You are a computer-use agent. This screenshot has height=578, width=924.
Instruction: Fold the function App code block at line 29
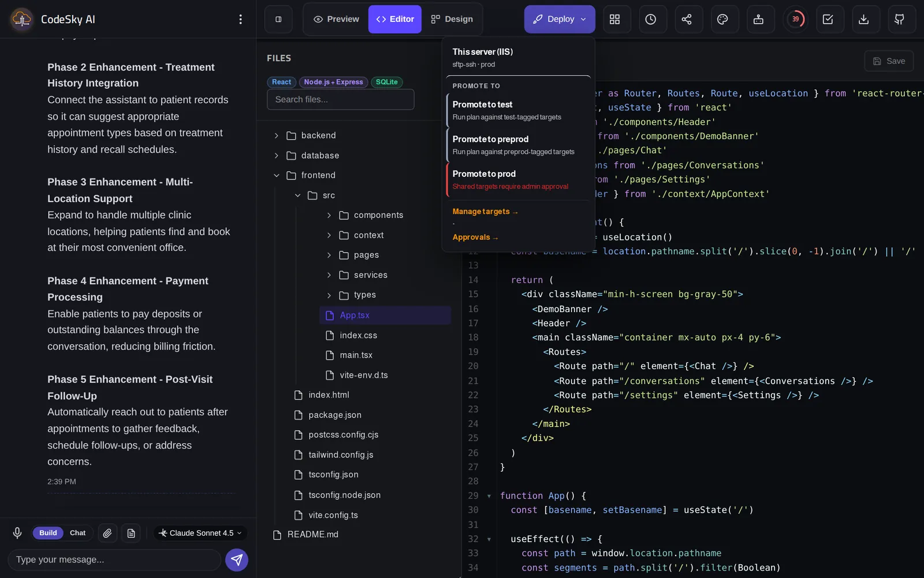click(489, 496)
